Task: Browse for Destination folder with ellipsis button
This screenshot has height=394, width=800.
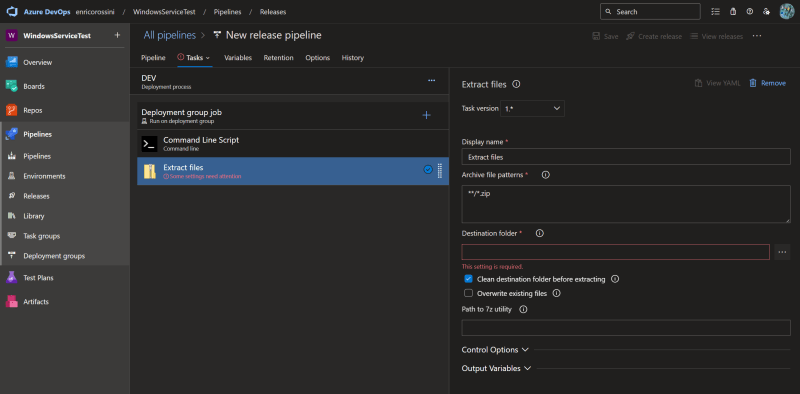Action: click(x=782, y=252)
